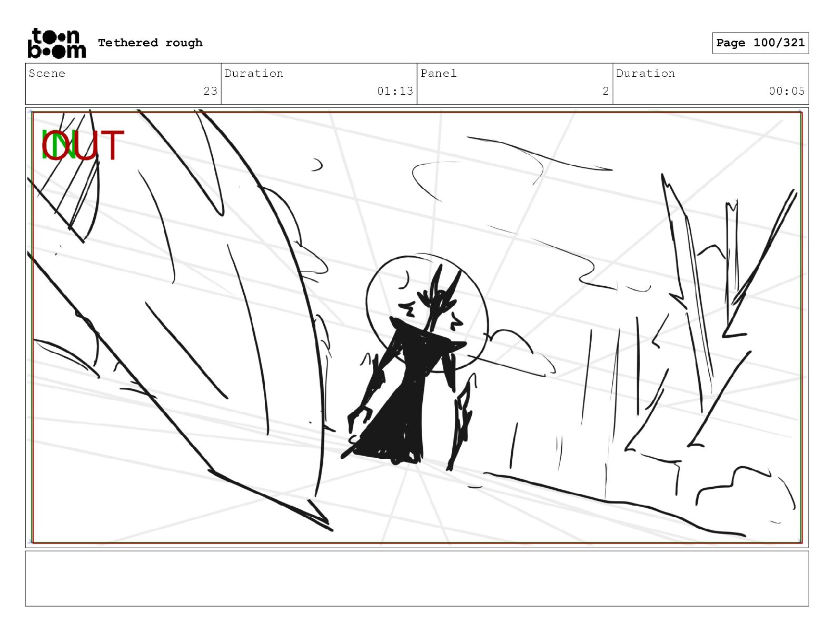Click the panel duration value 00:05

pyautogui.click(x=787, y=91)
